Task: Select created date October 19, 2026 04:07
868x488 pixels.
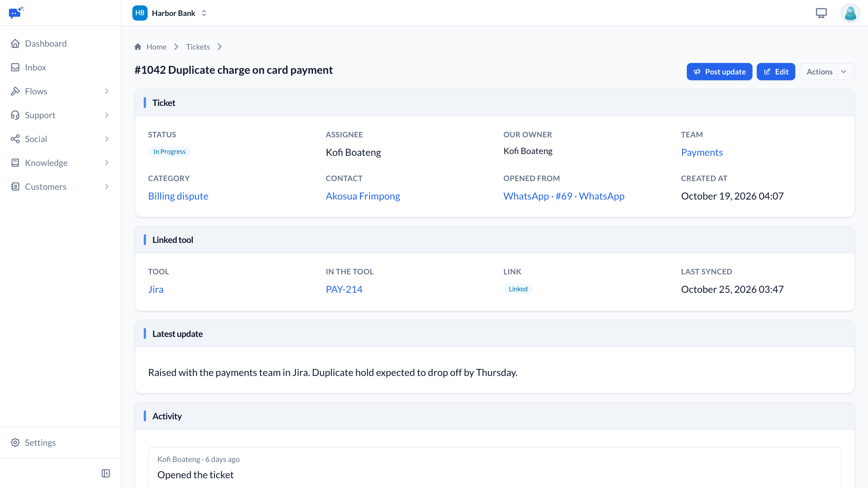Action: tap(732, 196)
